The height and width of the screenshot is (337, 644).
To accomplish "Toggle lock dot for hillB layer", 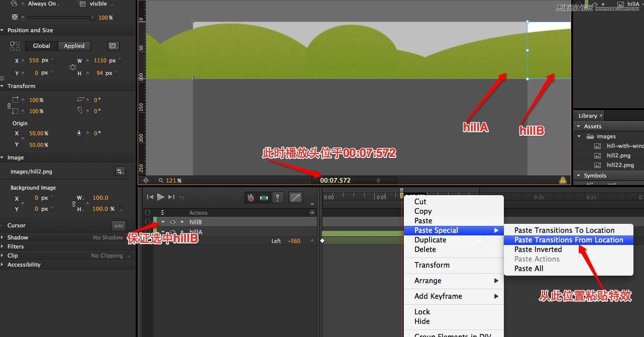I will (182, 222).
